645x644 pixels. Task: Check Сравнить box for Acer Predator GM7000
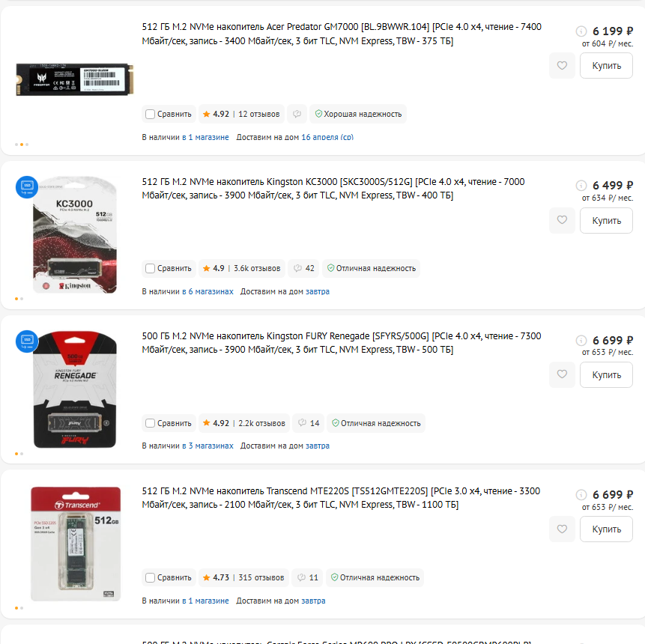pyautogui.click(x=150, y=115)
